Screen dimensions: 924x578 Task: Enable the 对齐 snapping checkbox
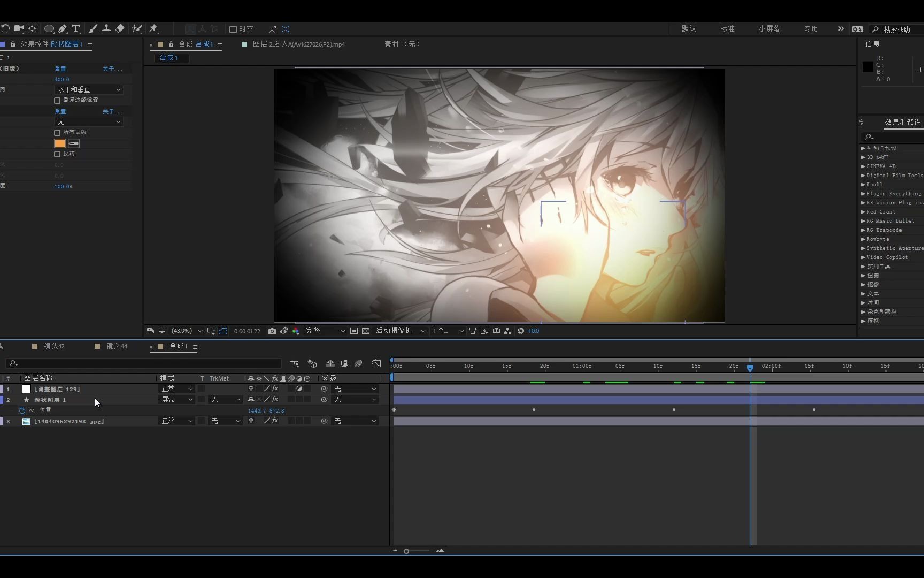click(233, 29)
